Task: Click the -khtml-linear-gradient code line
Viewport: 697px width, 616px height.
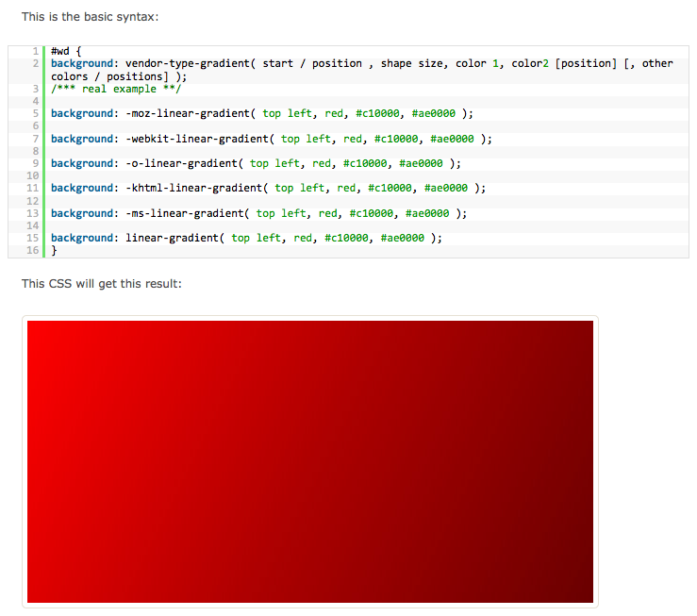Action: (x=268, y=188)
